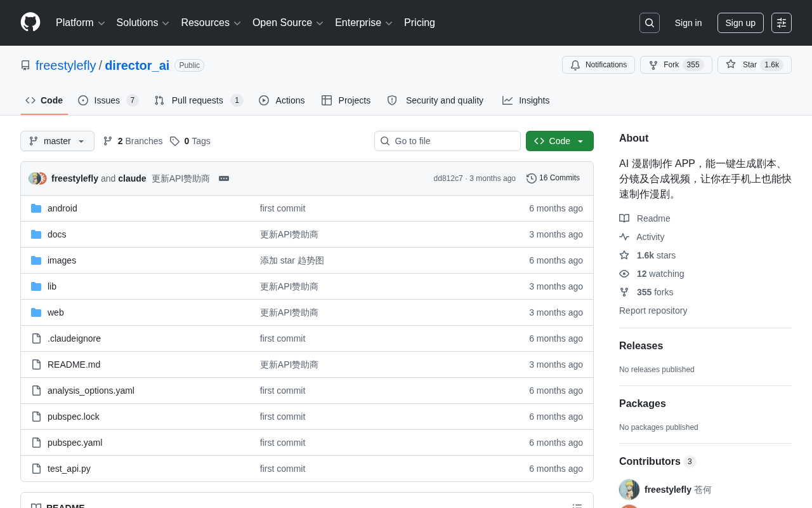The image size is (812, 508).
Task: Switch to the Issues tab
Action: pos(108,100)
